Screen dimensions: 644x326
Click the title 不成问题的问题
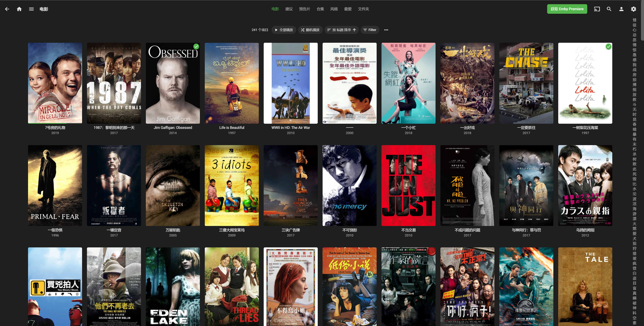point(467,230)
